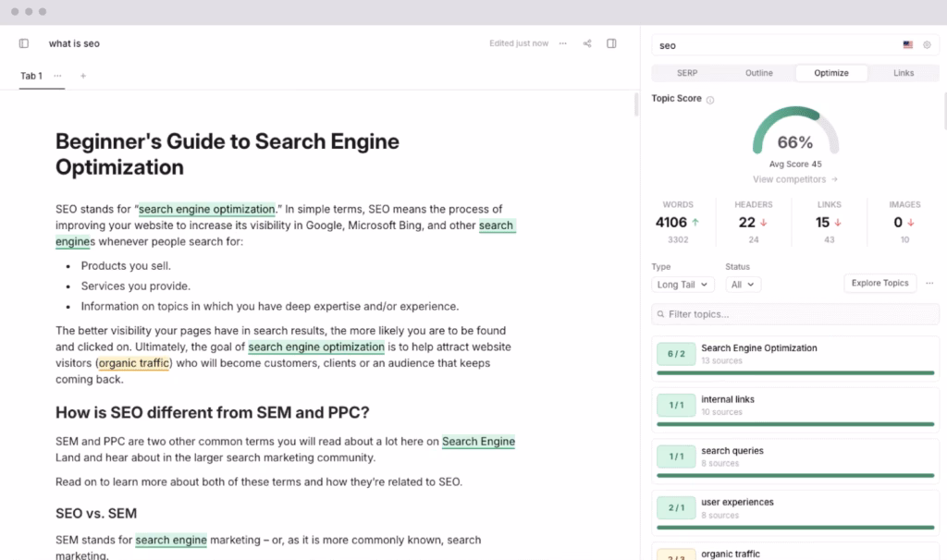Select the internal links topic card
Image resolution: width=947 pixels, height=560 pixels.
(795, 405)
